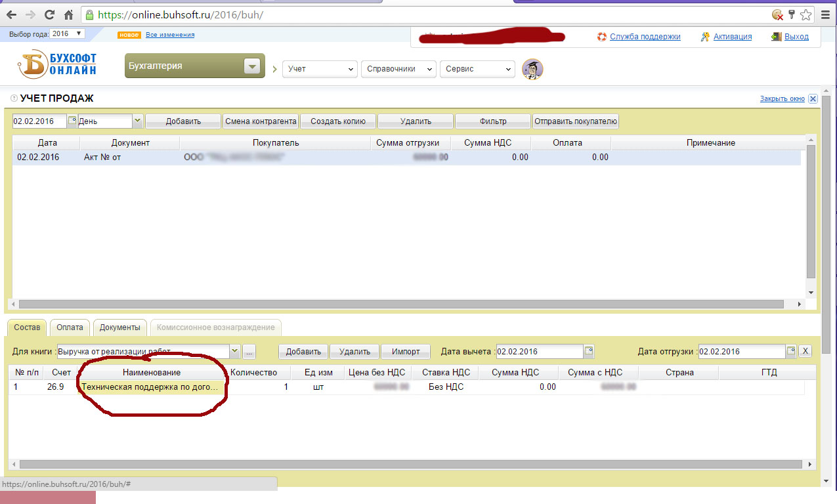Click the Отправить покупателю button
837x504 pixels.
pyautogui.click(x=576, y=121)
